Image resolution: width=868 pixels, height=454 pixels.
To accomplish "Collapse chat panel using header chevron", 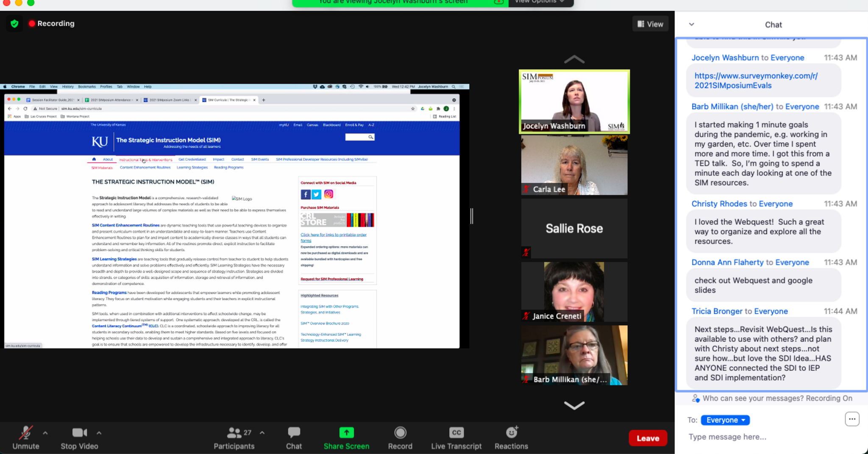I will (x=691, y=25).
